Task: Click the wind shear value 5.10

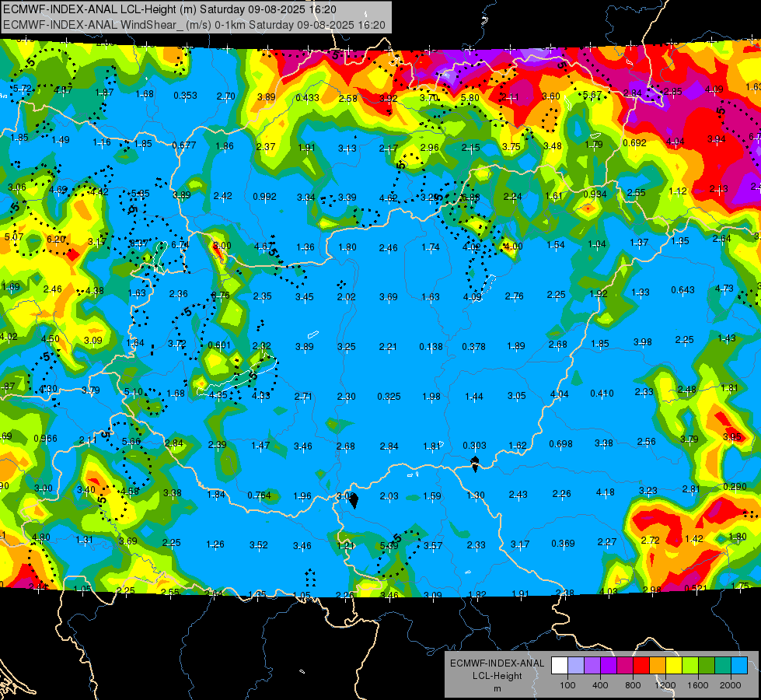Action: point(133,391)
